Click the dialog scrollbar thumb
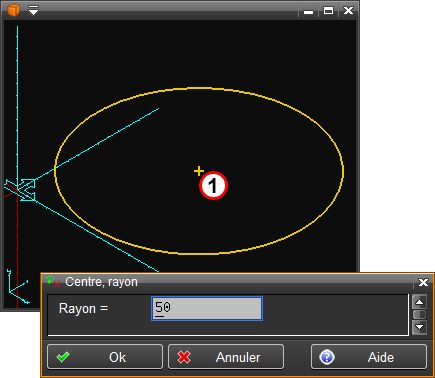Image resolution: width=435 pixels, height=378 pixels. click(419, 315)
